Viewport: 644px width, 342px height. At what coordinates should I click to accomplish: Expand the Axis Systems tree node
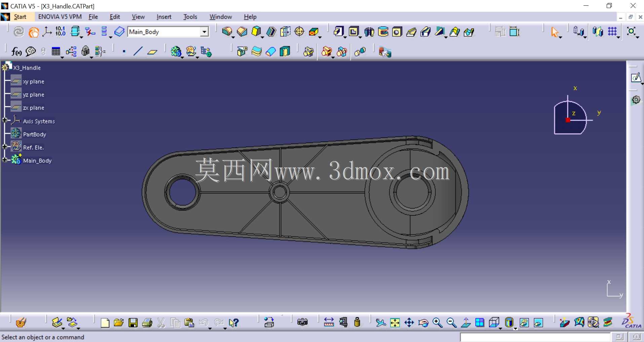pyautogui.click(x=4, y=120)
